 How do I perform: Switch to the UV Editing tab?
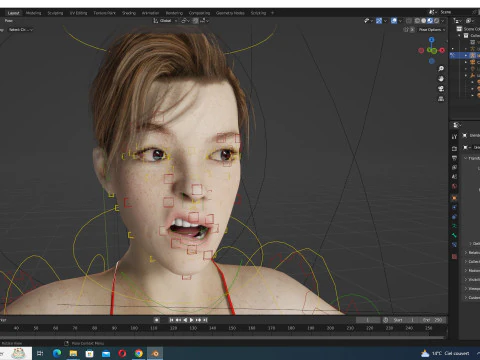coord(78,13)
